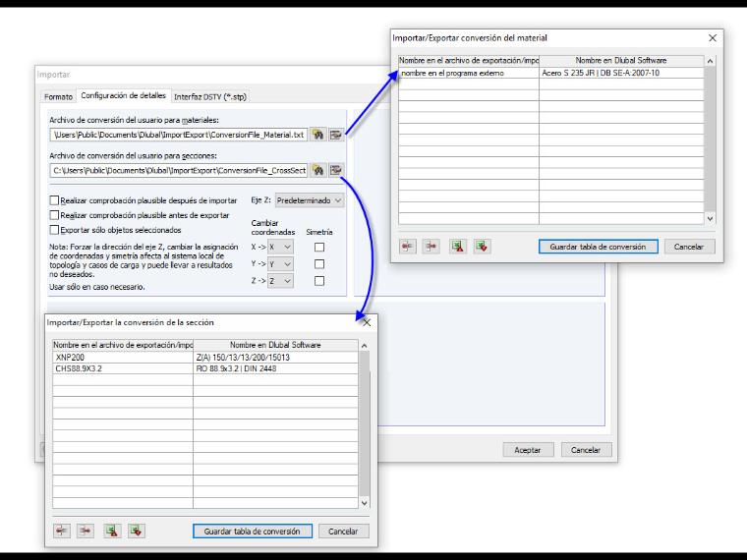Cancel the section conversion dialog
Image resolution: width=747 pixels, height=560 pixels.
pyautogui.click(x=343, y=531)
